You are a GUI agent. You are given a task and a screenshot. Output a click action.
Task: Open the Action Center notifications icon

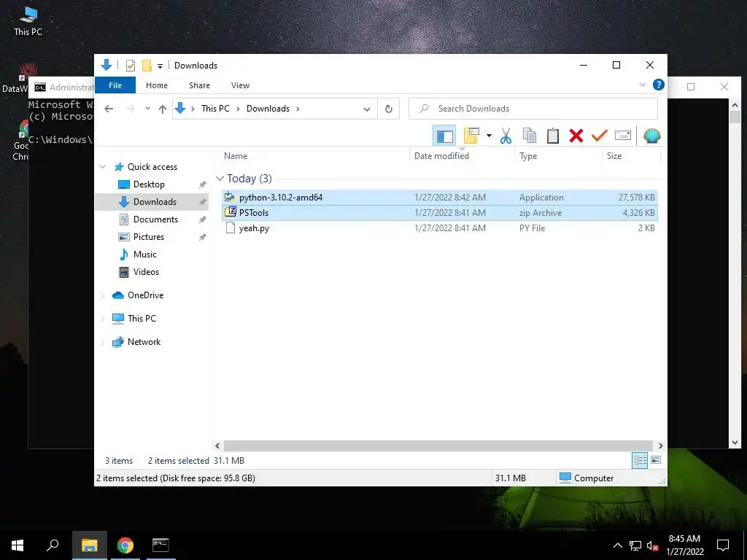[x=723, y=545]
